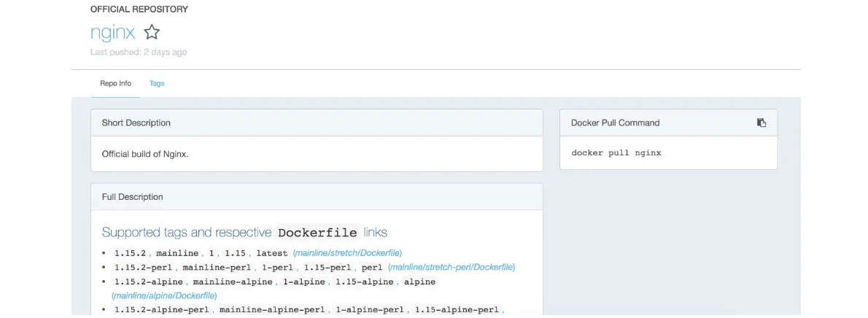This screenshot has width=868, height=318.
Task: Open the Tags tab
Action: (157, 84)
